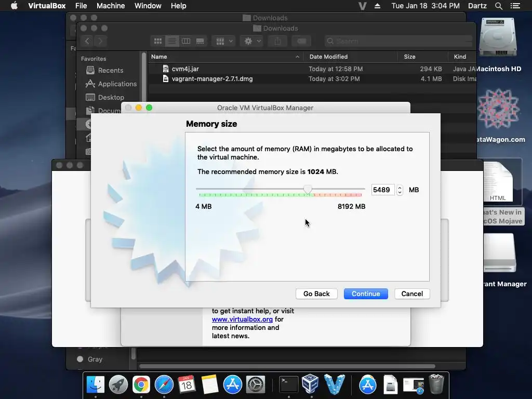Open App Store from the Dock

coord(232,385)
